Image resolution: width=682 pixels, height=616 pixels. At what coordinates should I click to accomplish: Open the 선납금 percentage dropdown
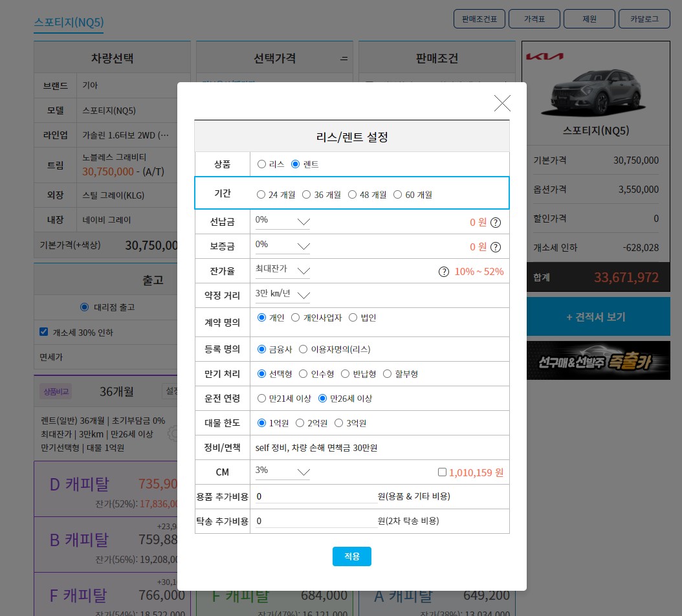tap(282, 221)
